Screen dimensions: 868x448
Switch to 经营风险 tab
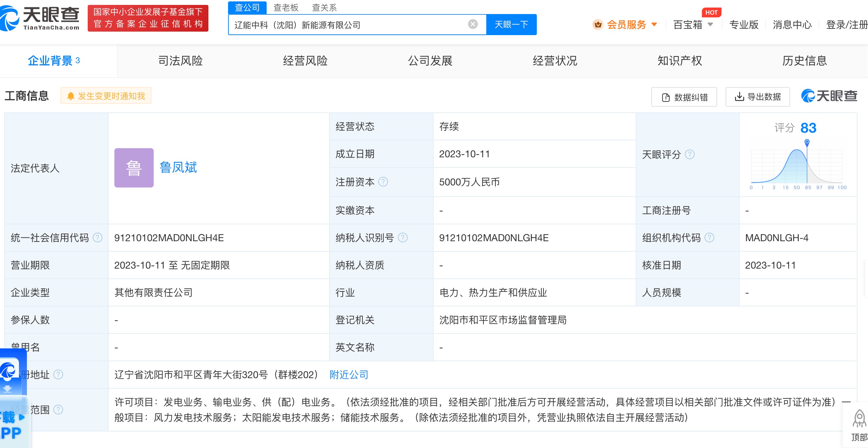[x=305, y=61]
